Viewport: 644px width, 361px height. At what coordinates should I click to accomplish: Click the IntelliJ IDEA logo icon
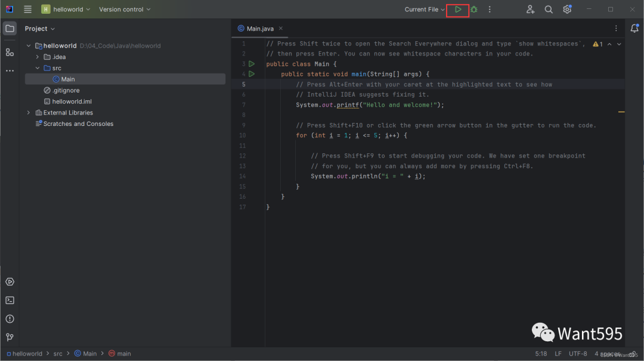(9, 9)
